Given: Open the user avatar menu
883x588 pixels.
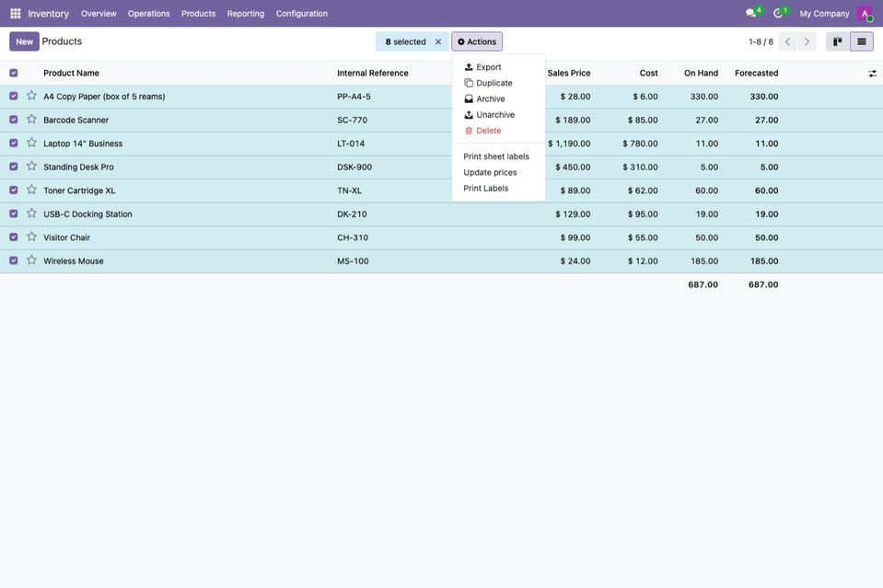Looking at the screenshot, I should (865, 14).
